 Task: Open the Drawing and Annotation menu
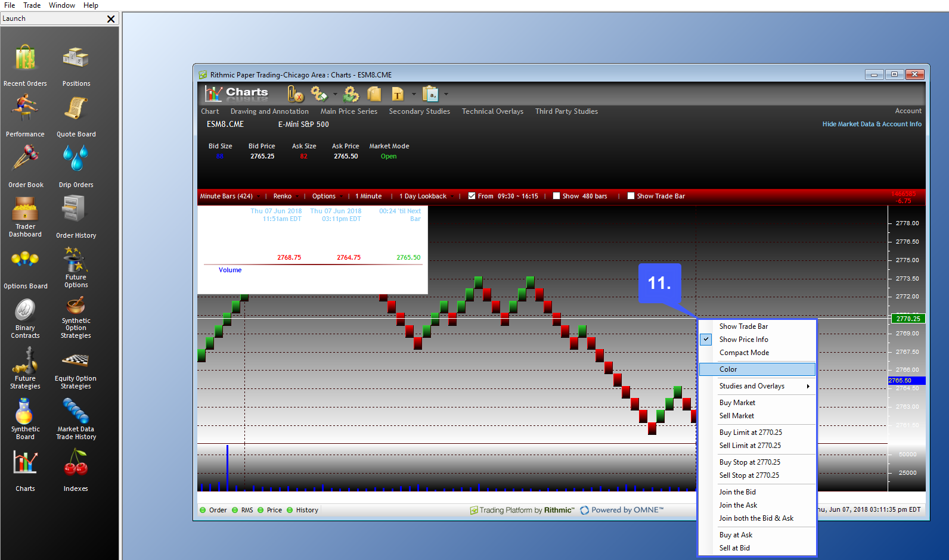point(269,111)
